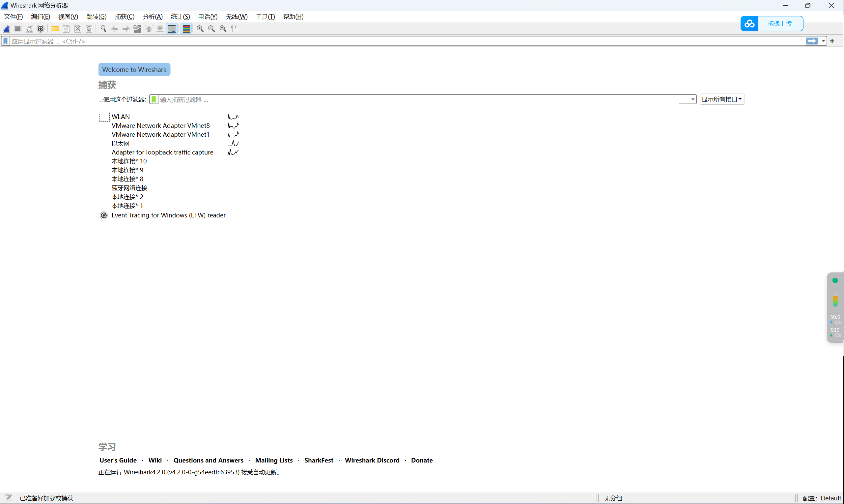Open display filter history dropdown arrow
Viewport: 844px width, 504px height.
point(823,41)
